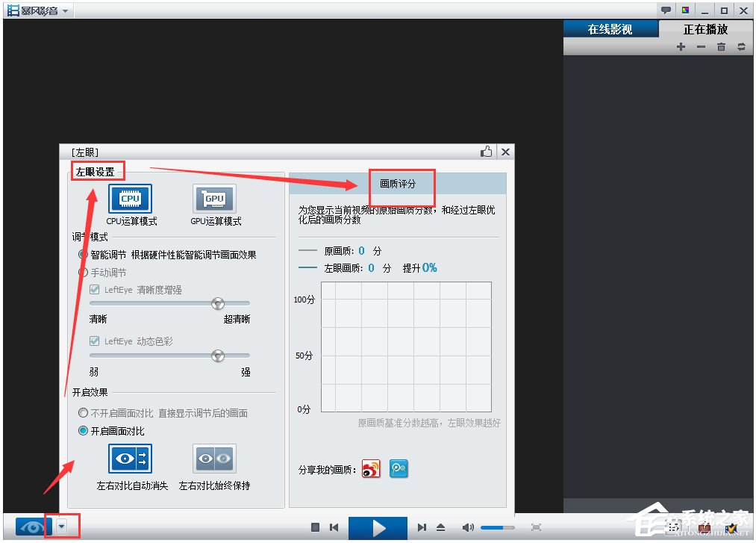Screen dimensions: 756x543
Task: Share picture quality to Sina Weibo
Action: (371, 468)
